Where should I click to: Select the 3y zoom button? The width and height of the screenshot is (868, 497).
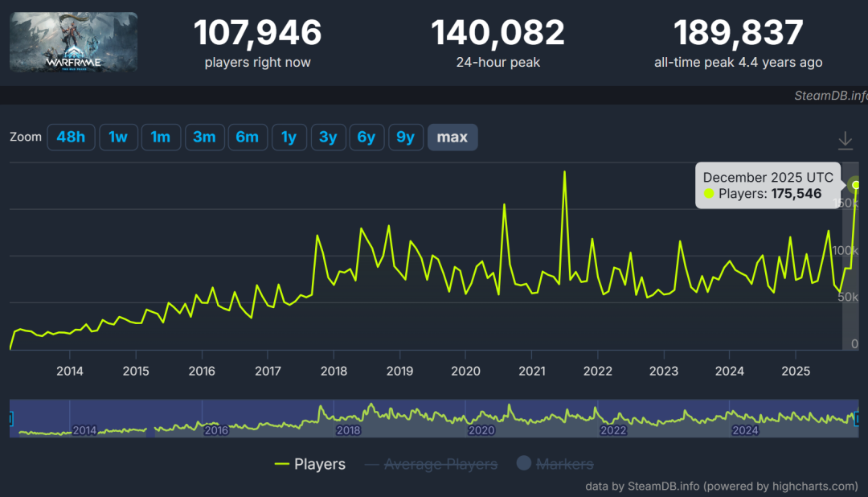click(328, 138)
